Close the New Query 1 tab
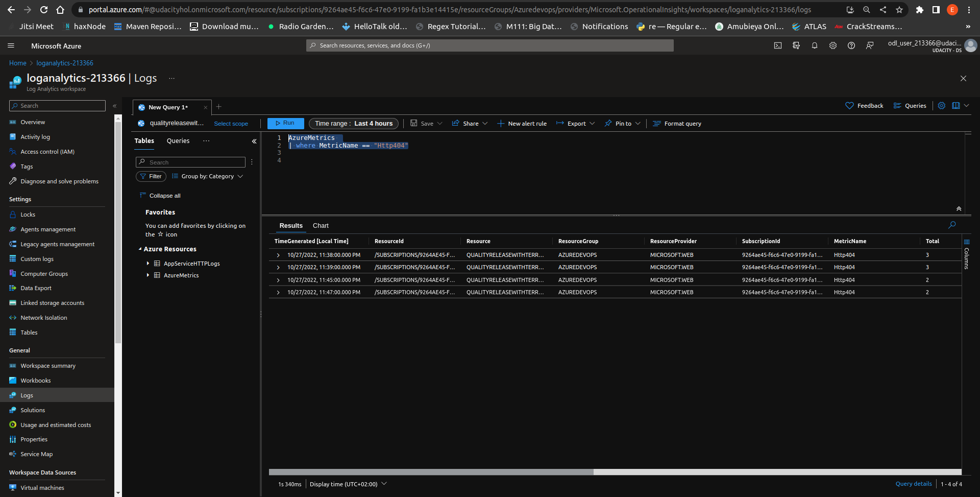The image size is (980, 497). pyautogui.click(x=206, y=107)
